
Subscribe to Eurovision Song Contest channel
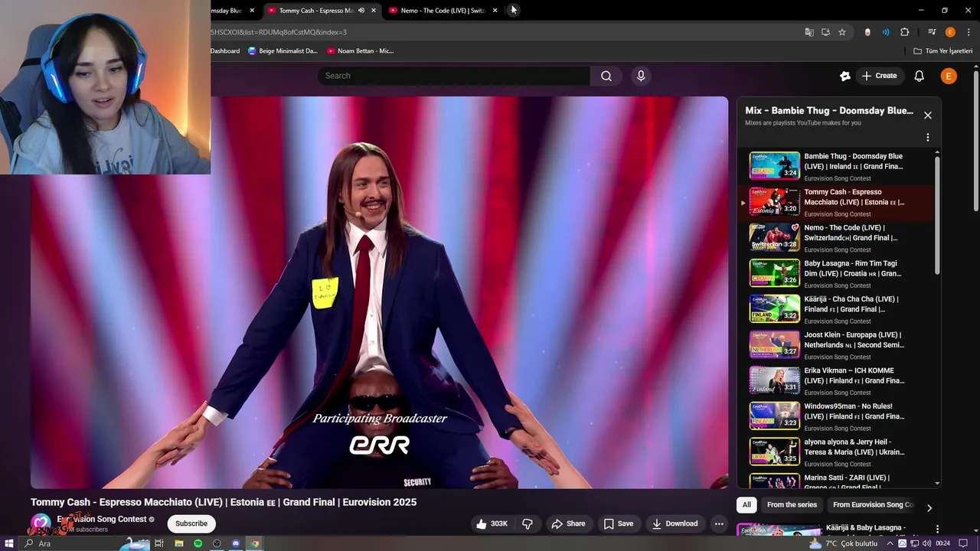point(191,523)
